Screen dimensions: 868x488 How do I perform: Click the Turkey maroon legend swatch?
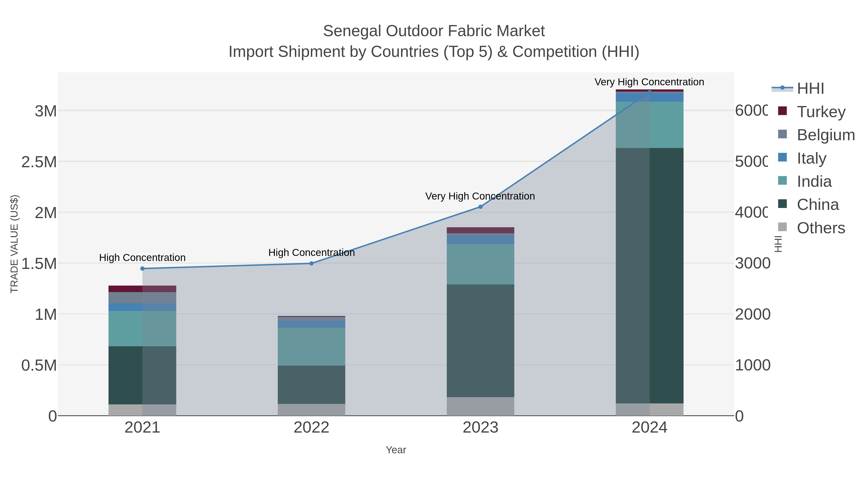[782, 111]
